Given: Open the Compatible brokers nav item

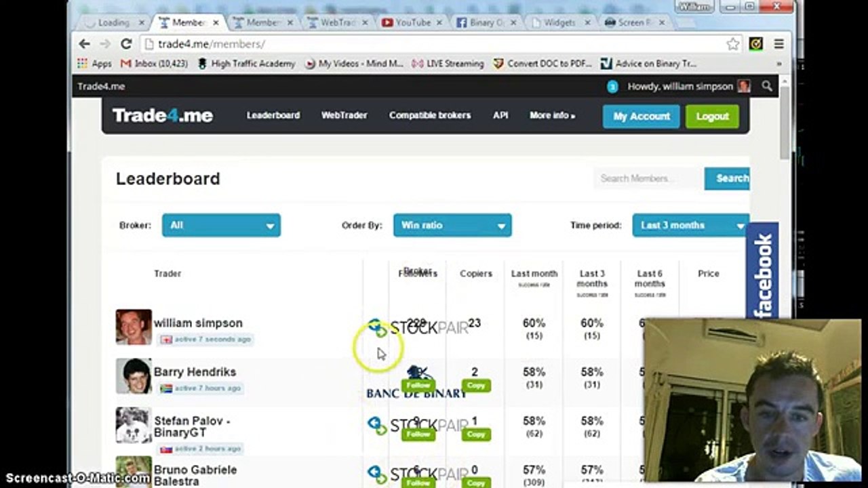Looking at the screenshot, I should click(x=430, y=115).
